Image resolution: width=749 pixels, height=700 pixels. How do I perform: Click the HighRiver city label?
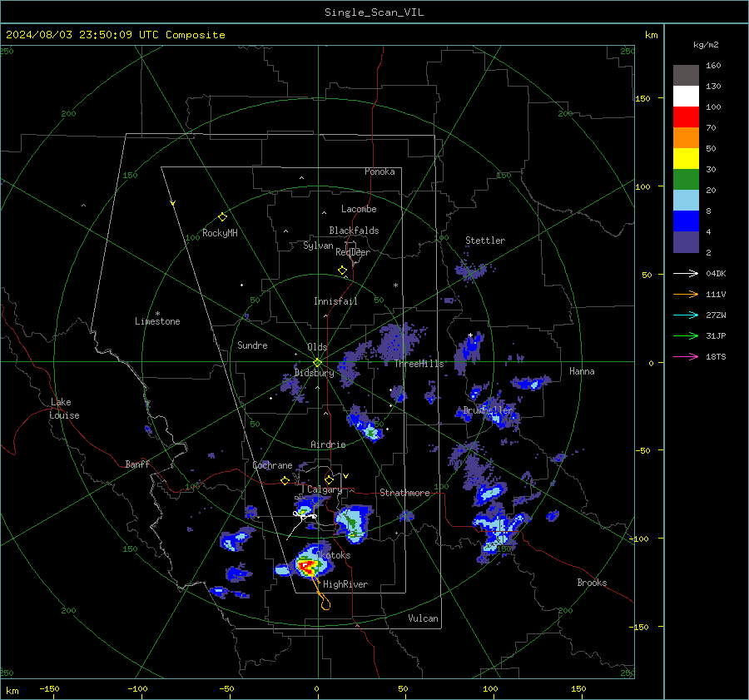tap(345, 584)
